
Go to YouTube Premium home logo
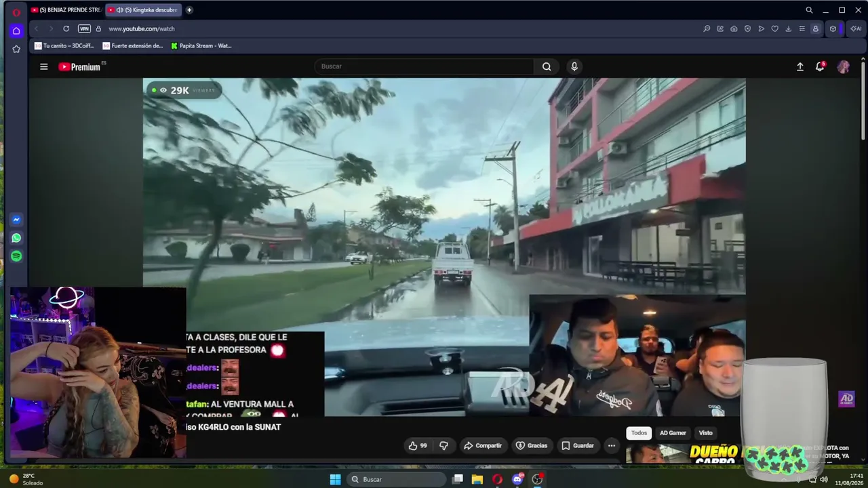click(79, 66)
